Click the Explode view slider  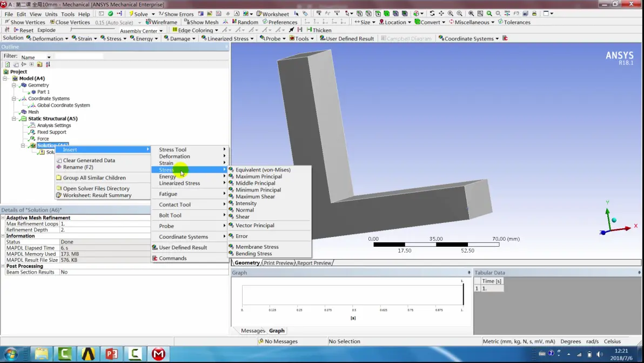tap(92, 30)
